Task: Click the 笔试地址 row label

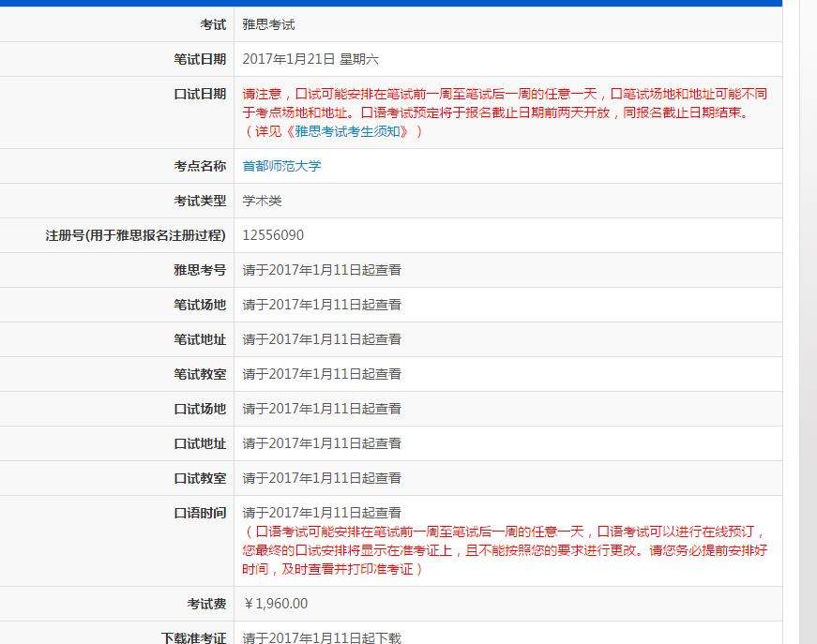Action: click(x=200, y=339)
